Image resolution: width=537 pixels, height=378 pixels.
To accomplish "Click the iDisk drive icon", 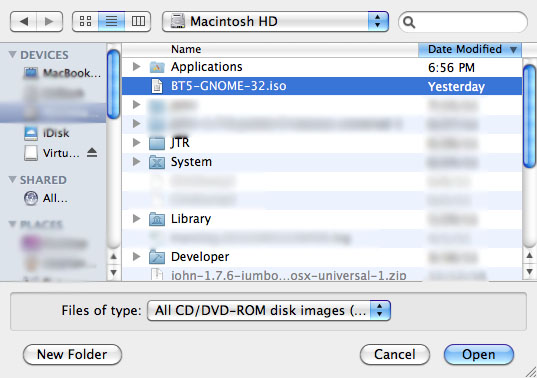I will pos(31,133).
